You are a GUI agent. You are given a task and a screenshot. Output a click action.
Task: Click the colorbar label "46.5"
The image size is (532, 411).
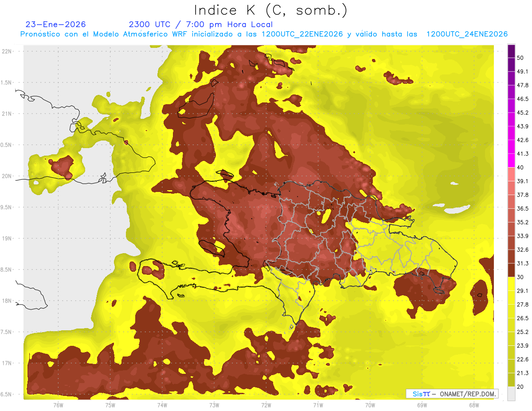(x=523, y=99)
